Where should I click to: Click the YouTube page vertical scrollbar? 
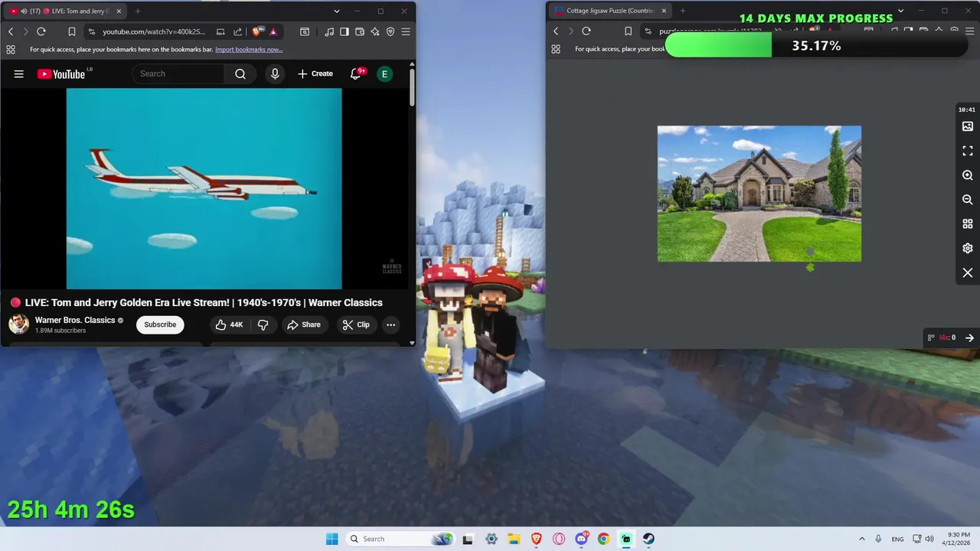412,88
